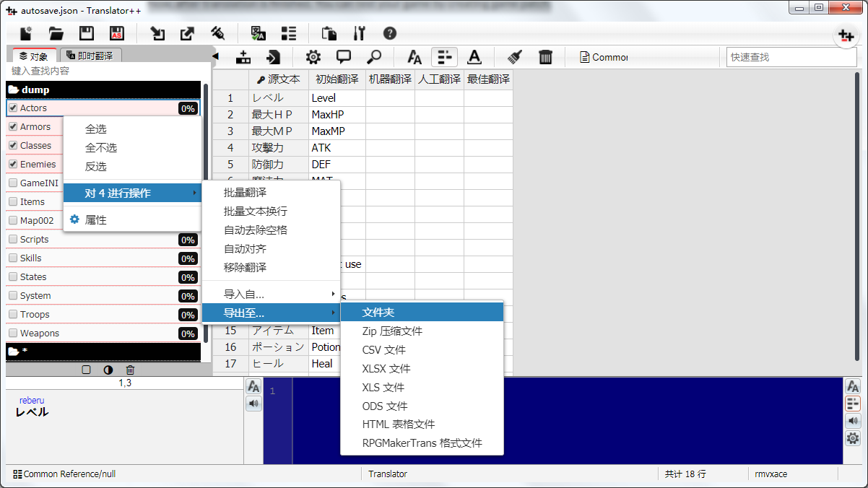Open the help question mark icon
868x488 pixels.
click(390, 33)
